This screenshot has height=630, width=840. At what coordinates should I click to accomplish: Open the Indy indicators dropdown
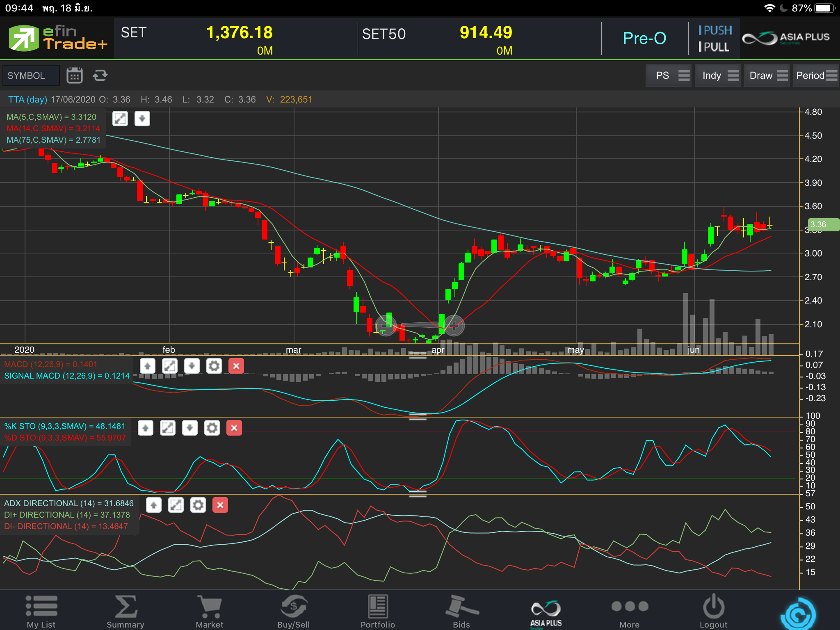(717, 75)
